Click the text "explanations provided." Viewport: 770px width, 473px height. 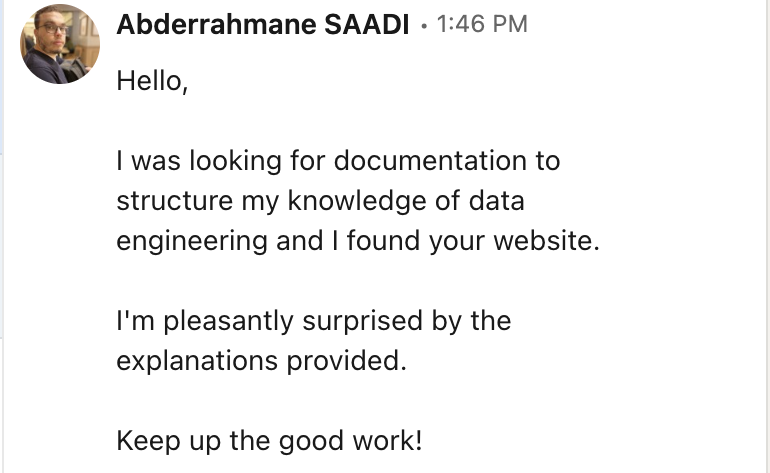pyautogui.click(x=262, y=362)
